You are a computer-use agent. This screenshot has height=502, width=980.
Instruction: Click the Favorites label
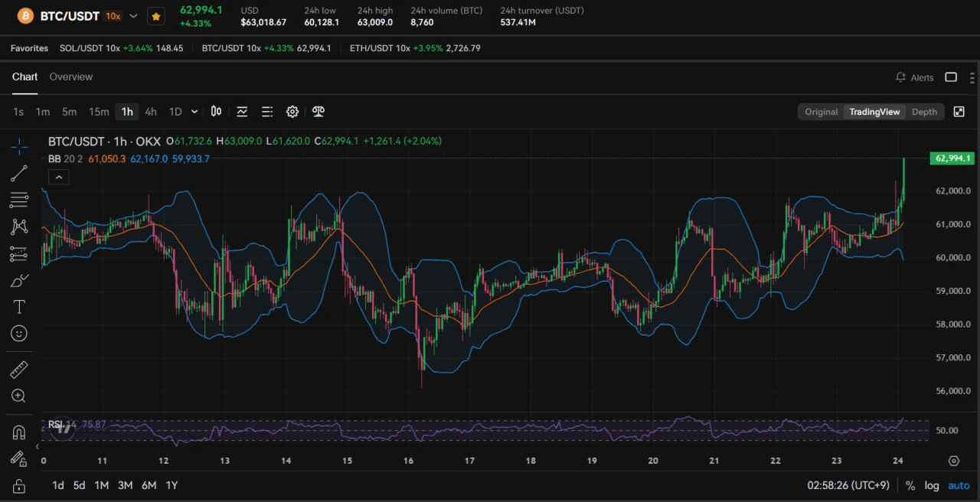(x=29, y=48)
